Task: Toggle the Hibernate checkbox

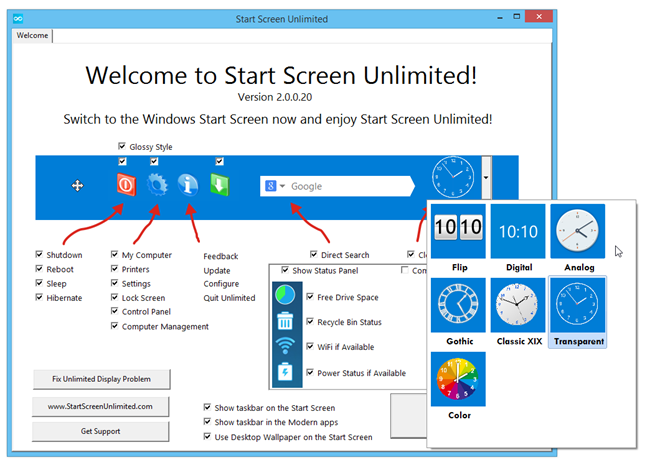Action: (39, 297)
